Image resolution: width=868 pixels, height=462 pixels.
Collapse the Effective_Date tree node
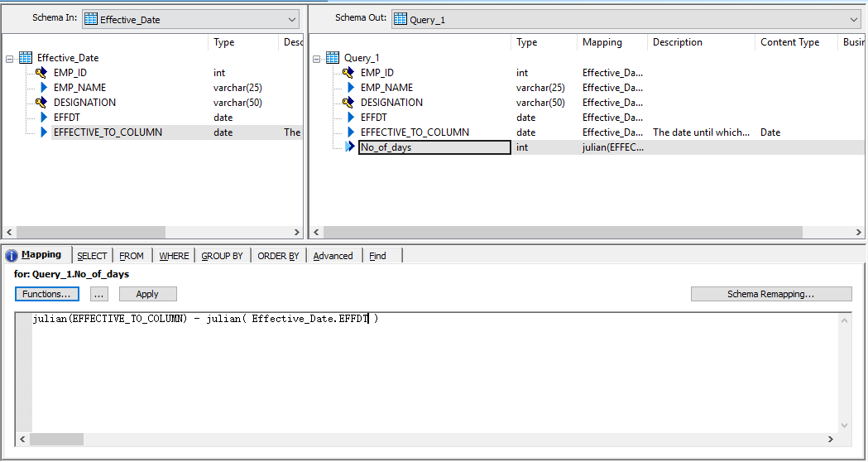(10, 58)
